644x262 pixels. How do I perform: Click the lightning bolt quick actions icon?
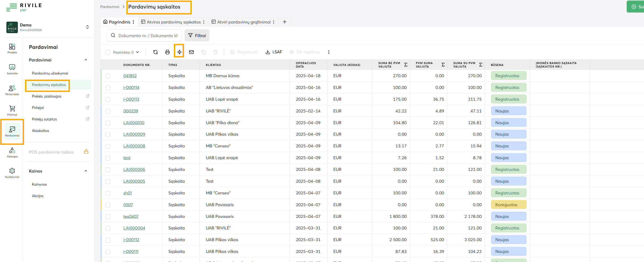[x=179, y=52]
